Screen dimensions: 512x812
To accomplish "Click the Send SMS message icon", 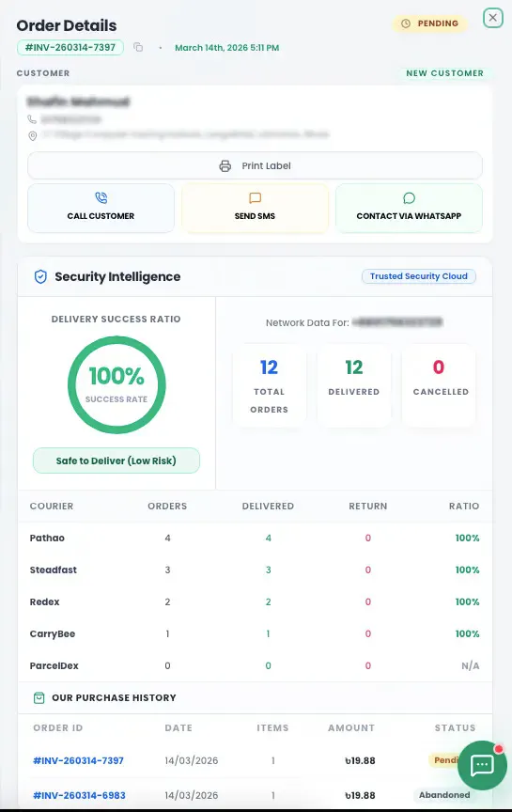I will click(x=255, y=197).
